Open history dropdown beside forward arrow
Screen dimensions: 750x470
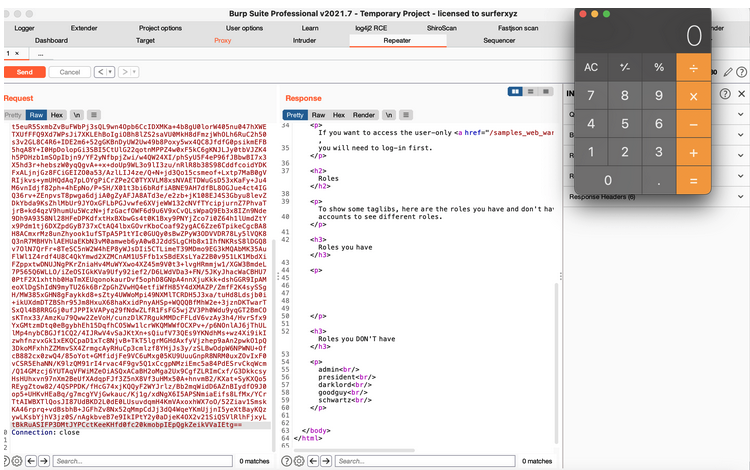135,72
